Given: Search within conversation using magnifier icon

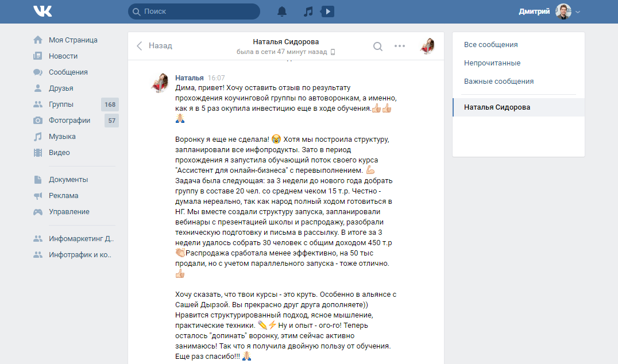Looking at the screenshot, I should [377, 47].
